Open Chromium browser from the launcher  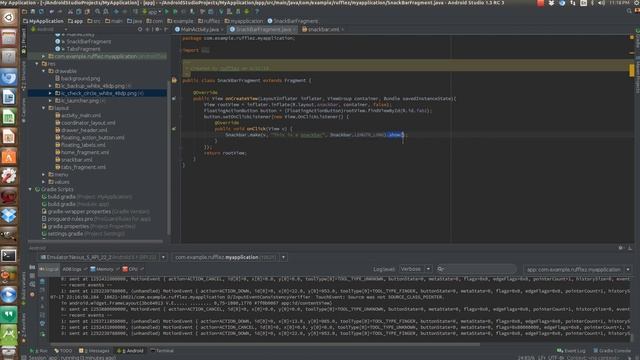point(9,77)
